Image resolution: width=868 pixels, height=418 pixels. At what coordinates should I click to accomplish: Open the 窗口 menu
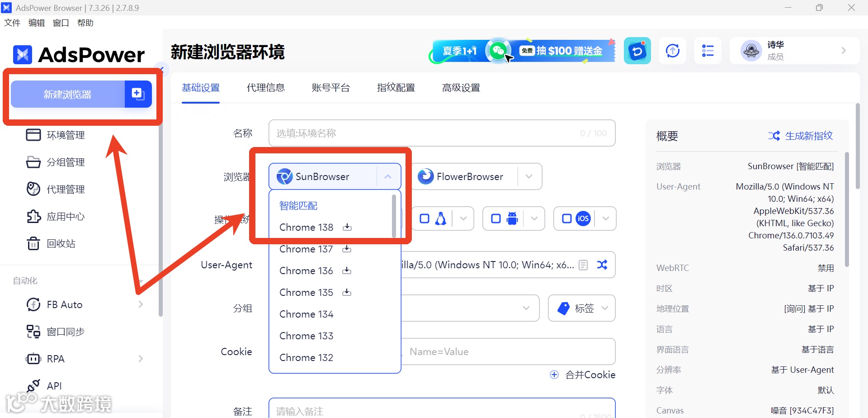coord(61,23)
